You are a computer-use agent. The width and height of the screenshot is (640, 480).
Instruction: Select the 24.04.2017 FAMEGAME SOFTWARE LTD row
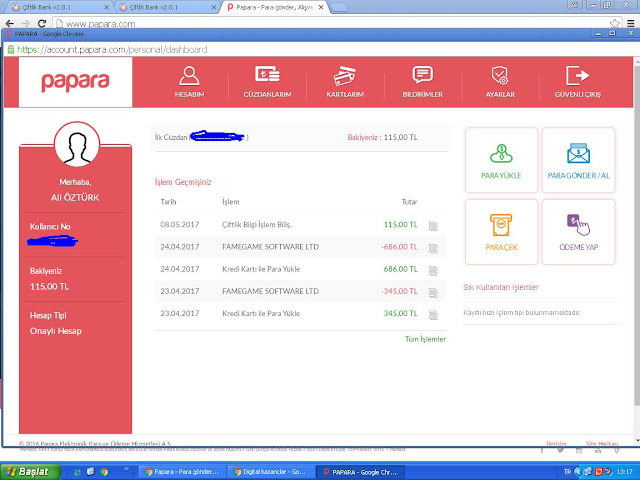click(x=300, y=247)
